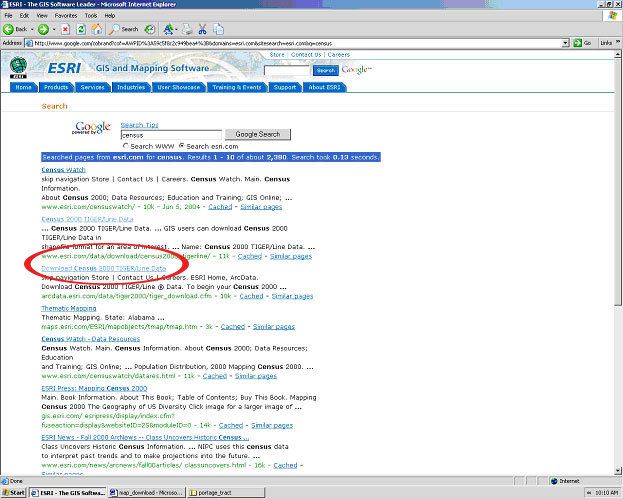The width and height of the screenshot is (623, 499).
Task: Switch to the ESRI Home tab
Action: 23,87
